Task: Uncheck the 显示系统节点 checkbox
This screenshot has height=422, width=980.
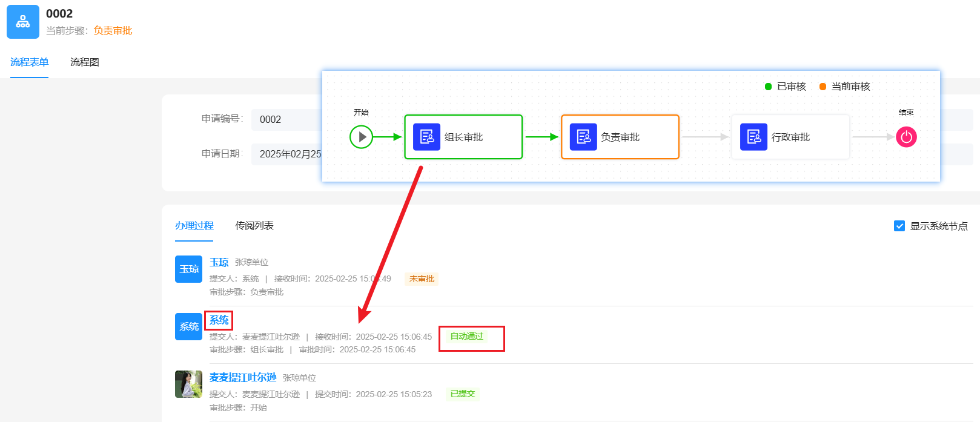Action: tap(899, 226)
